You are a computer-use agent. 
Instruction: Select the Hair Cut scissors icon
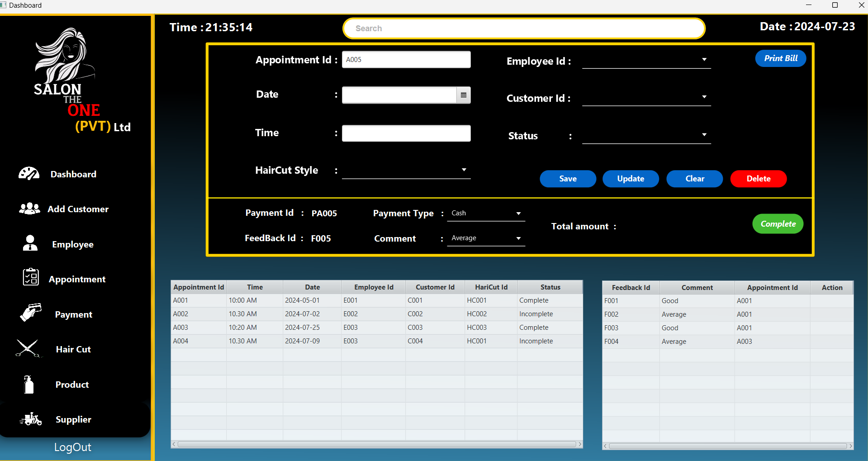point(28,348)
